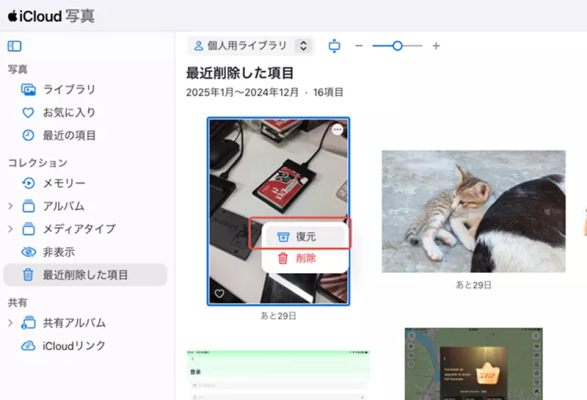587x400 pixels.
Task: Click the more options ellipsis on photo
Action: tap(337, 130)
